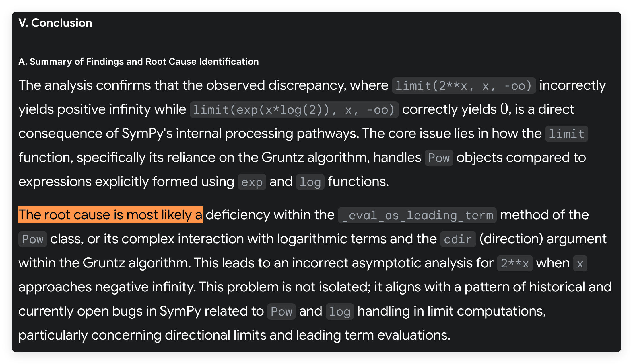Image resolution: width=633 pixels, height=364 pixels.
Task: Click the orange highlighted root cause text
Action: (110, 215)
